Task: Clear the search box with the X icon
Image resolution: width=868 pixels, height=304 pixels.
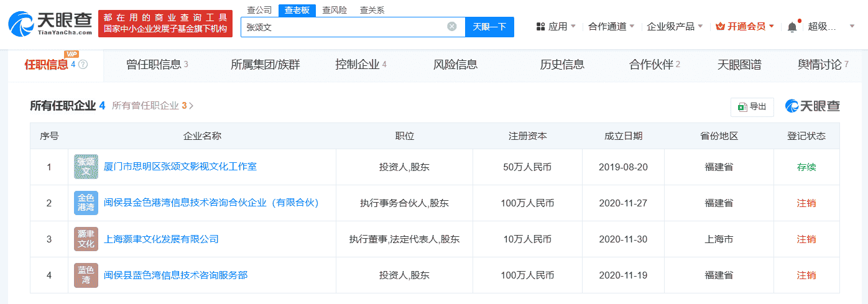Action: click(452, 26)
